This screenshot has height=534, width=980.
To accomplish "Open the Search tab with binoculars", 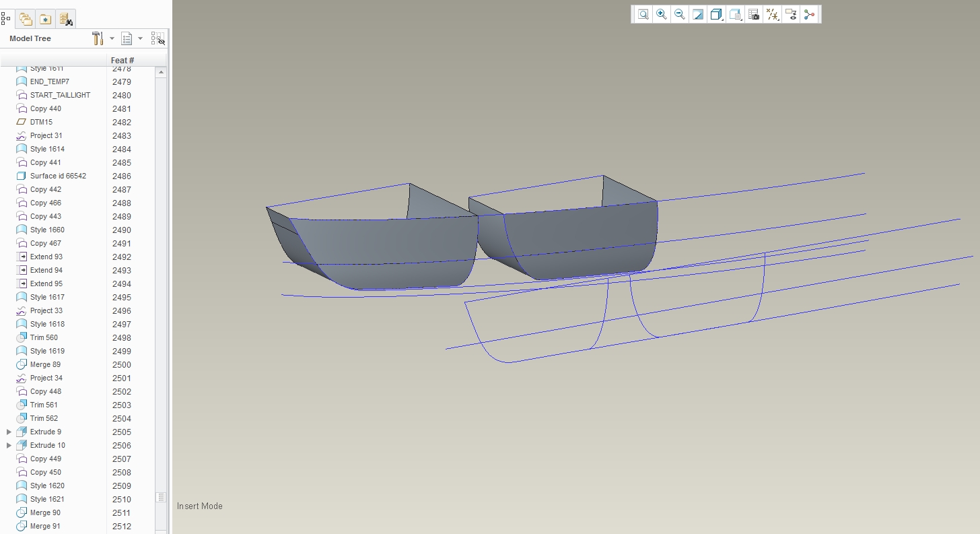I will click(65, 19).
